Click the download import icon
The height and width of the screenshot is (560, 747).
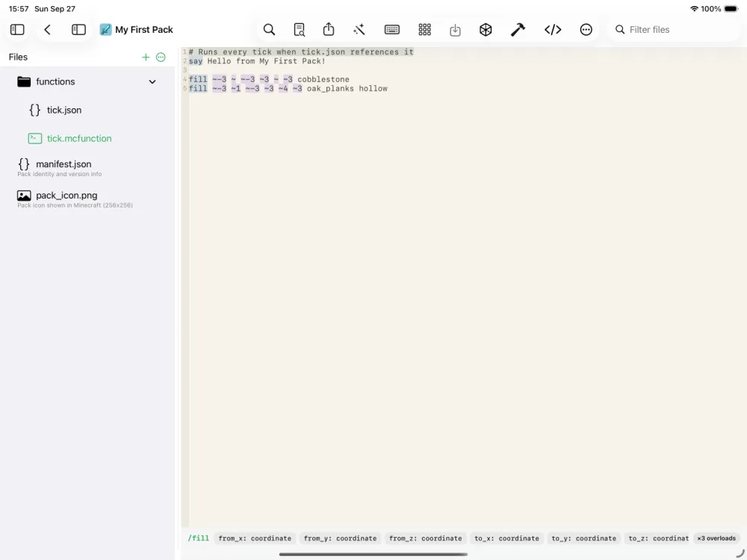456,30
